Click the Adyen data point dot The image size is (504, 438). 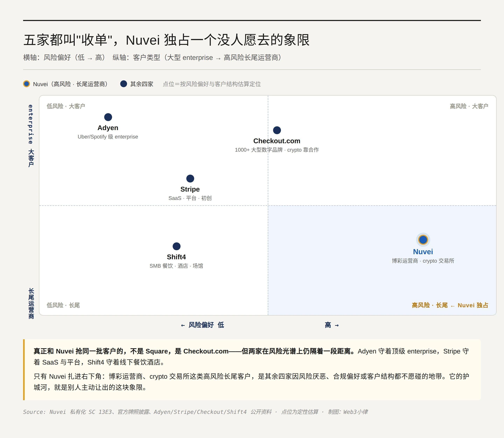click(108, 117)
